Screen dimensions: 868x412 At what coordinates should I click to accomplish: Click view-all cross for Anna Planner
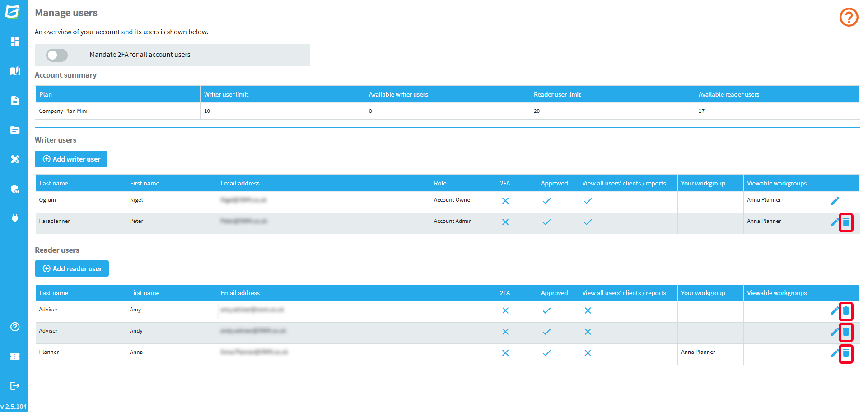[588, 353]
